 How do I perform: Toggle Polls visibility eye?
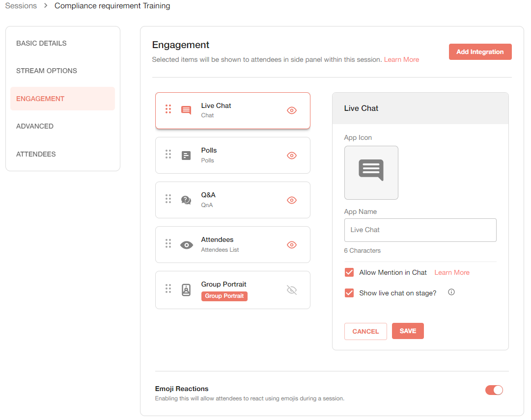292,156
